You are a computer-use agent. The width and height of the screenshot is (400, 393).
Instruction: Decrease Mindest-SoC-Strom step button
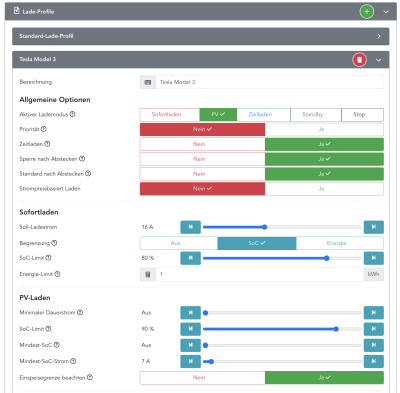[x=191, y=361]
